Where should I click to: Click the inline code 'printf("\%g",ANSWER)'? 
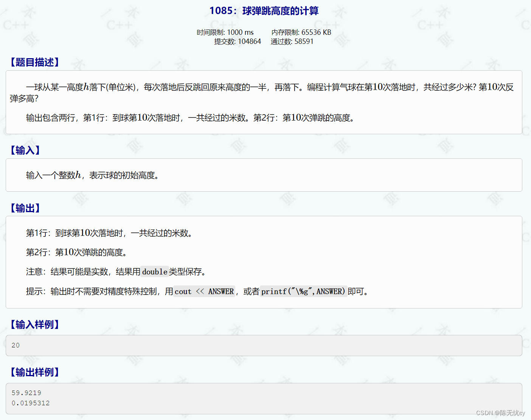[x=303, y=291]
